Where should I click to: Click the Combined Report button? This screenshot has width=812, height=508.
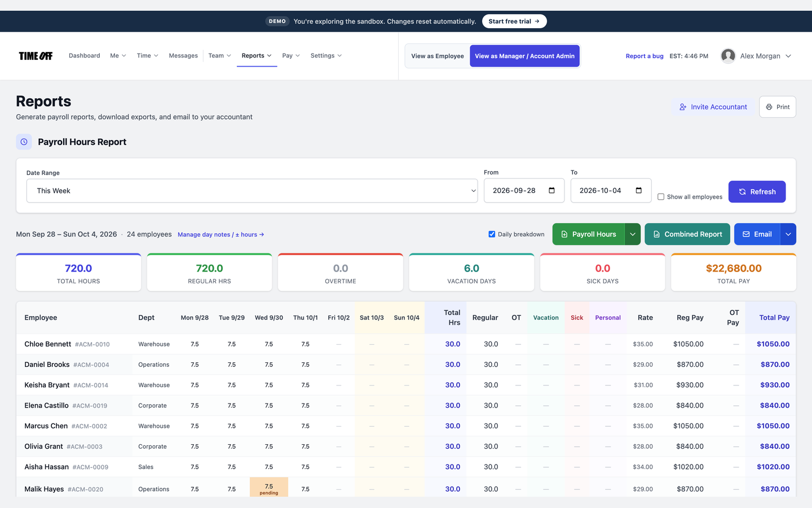pyautogui.click(x=687, y=234)
